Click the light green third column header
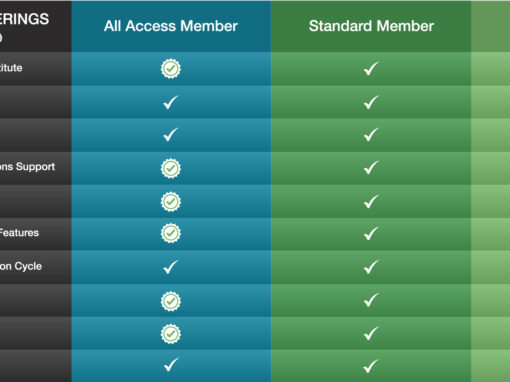This screenshot has height=382, width=510. point(490,26)
